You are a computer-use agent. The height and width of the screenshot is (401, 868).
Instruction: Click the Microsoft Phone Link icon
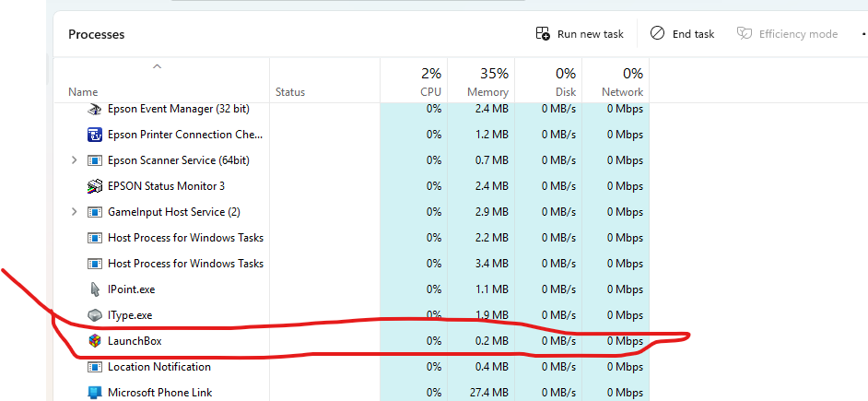(x=95, y=393)
